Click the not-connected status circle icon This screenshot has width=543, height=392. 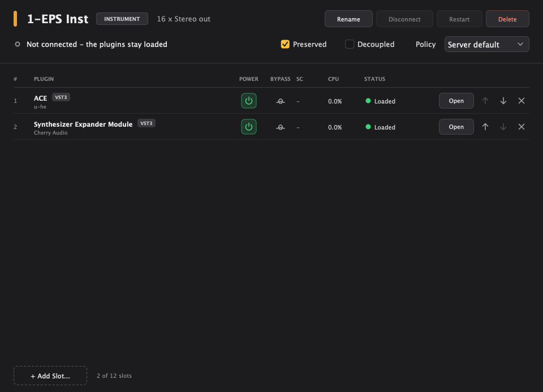click(18, 44)
